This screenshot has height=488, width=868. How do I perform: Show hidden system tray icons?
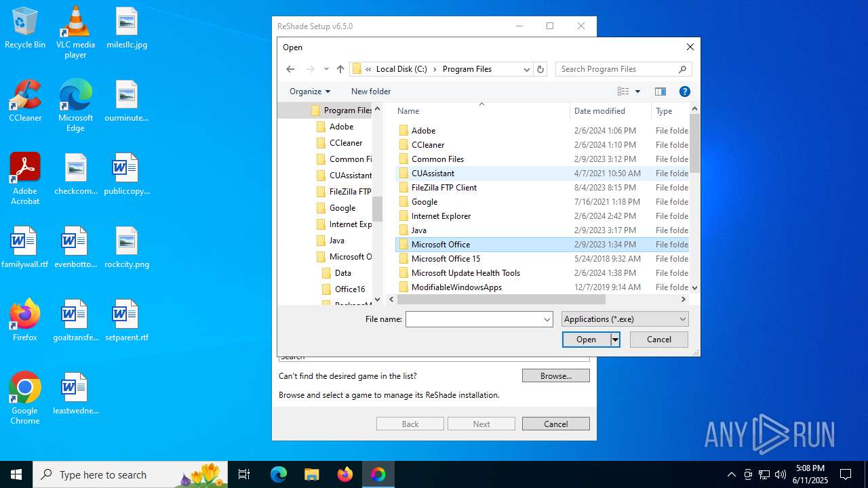tap(731, 474)
